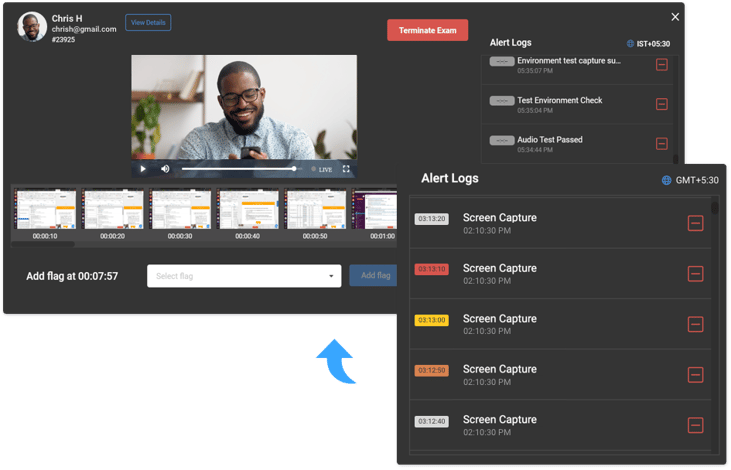Remove the 03:13:00 Screen Capture entry
The image size is (731, 470).
click(x=695, y=325)
